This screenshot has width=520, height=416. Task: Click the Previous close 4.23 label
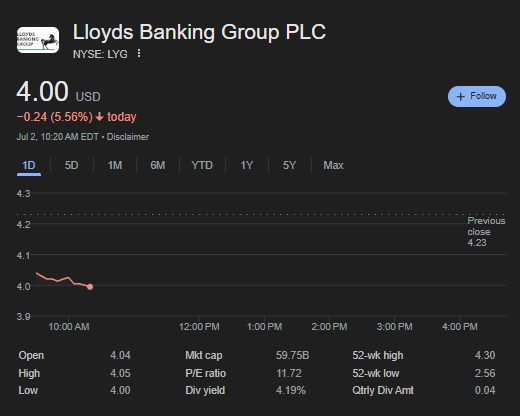[486, 232]
